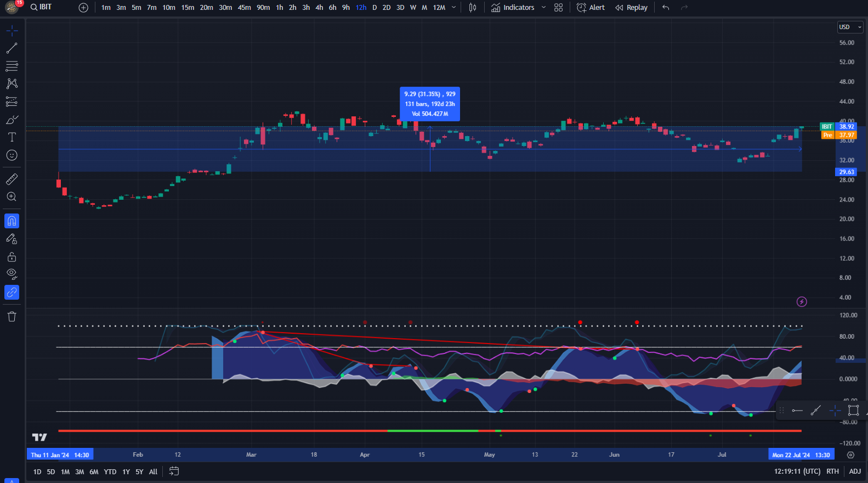The height and width of the screenshot is (483, 868).
Task: Click the trash icon to remove drawings
Action: pyautogui.click(x=12, y=317)
